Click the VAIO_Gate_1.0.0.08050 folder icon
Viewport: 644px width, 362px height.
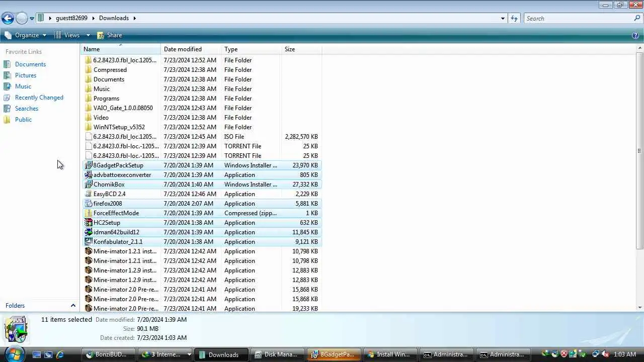(x=89, y=108)
